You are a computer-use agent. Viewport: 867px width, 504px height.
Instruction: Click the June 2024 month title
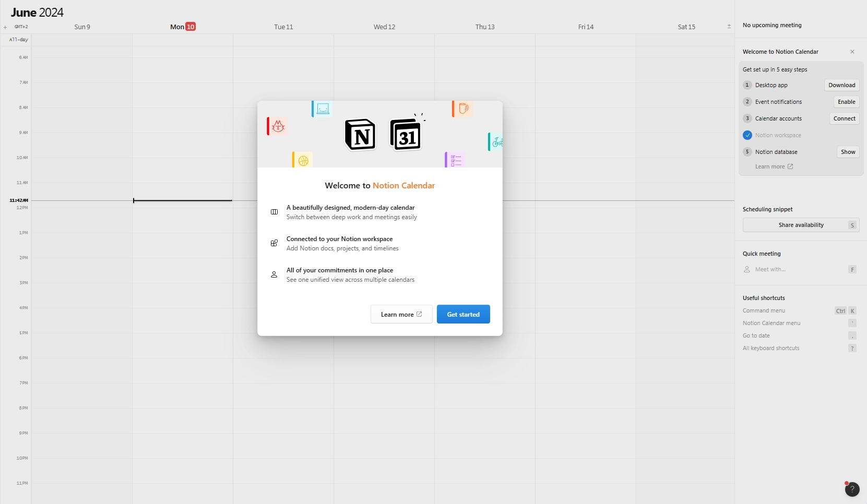[x=37, y=13]
